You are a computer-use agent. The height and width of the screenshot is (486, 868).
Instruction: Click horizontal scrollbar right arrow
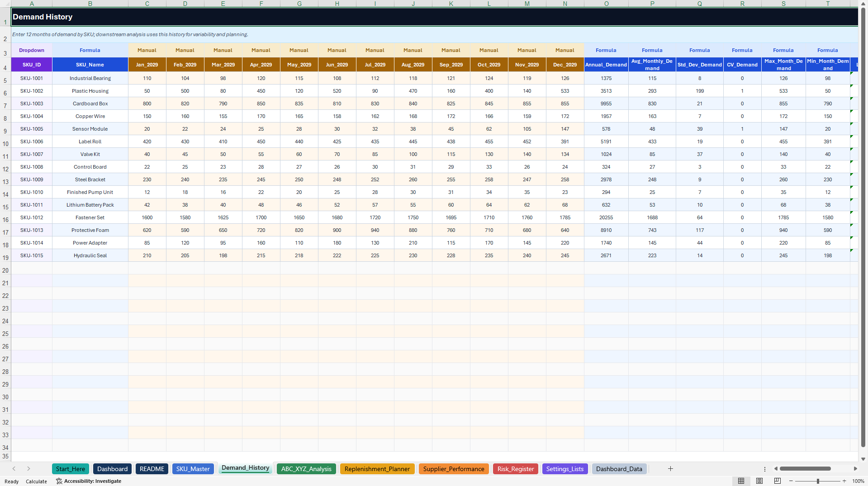(x=855, y=469)
